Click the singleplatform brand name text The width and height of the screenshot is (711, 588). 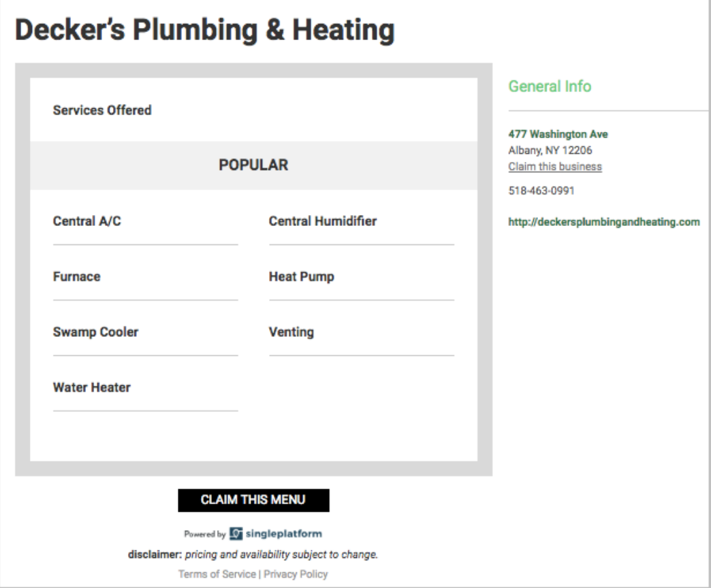tap(284, 534)
